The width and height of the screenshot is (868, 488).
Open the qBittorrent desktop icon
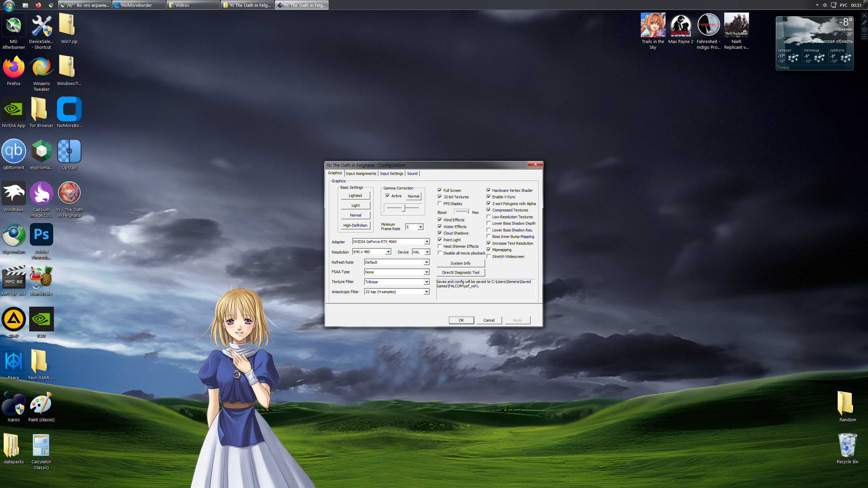[14, 151]
